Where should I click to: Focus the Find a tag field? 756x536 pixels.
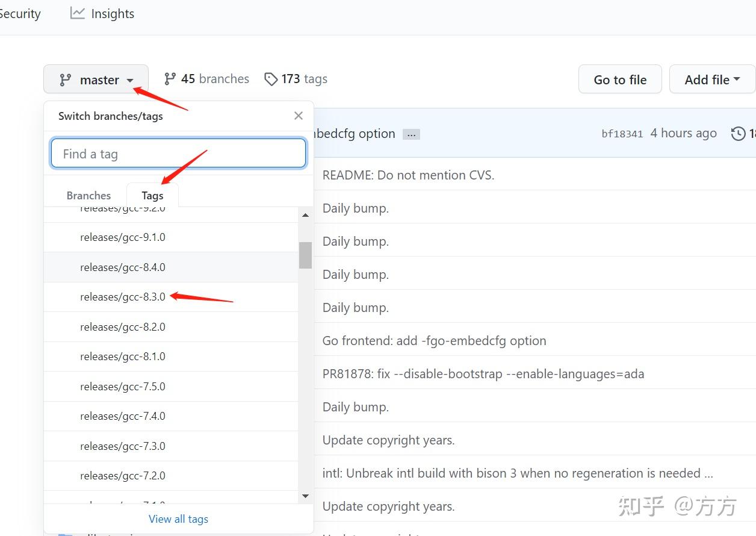pyautogui.click(x=178, y=154)
